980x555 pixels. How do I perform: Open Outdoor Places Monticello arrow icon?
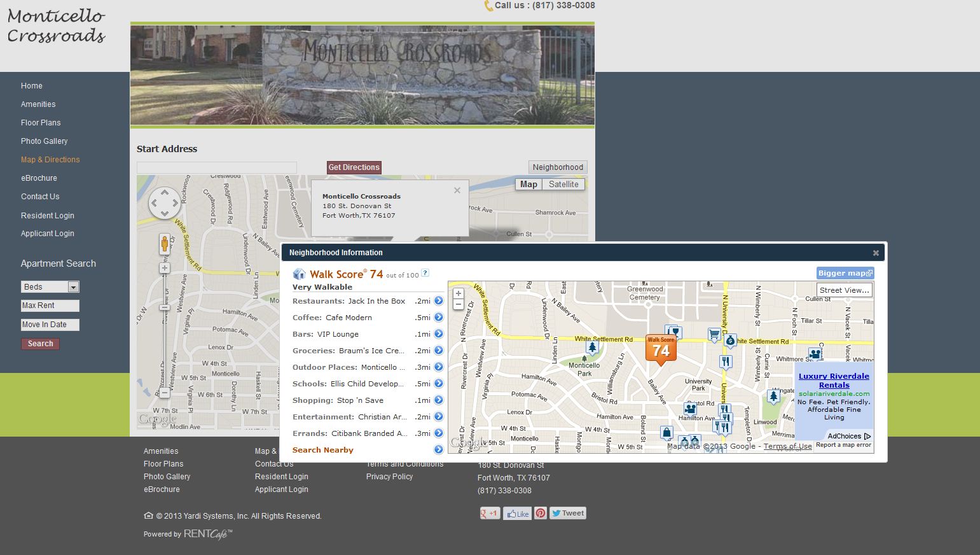[x=438, y=367]
